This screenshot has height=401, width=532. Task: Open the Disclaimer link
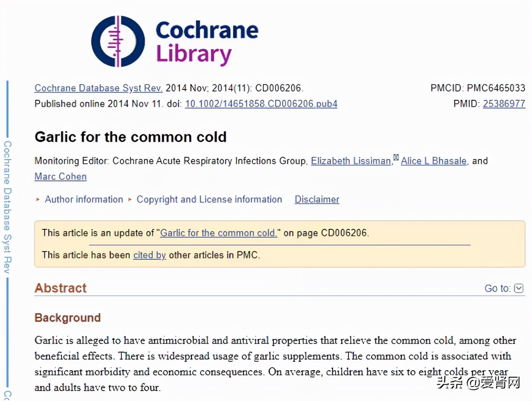coord(317,199)
